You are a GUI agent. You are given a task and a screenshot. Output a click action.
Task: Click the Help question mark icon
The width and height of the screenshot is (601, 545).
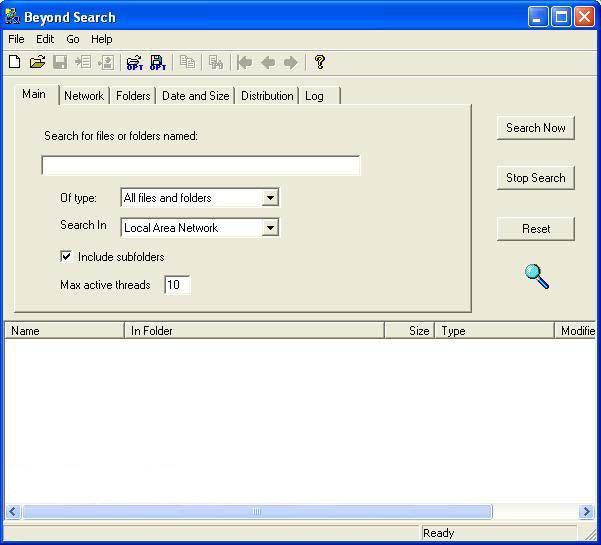[320, 62]
